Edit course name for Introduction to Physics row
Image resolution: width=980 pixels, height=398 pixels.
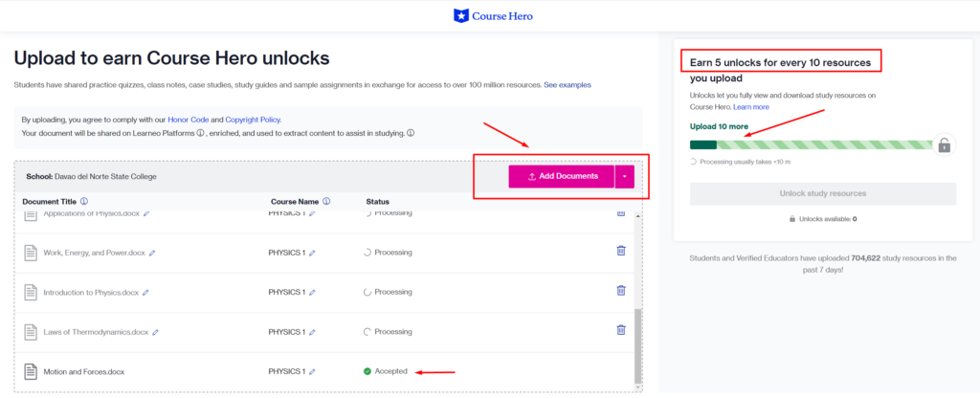[312, 293]
